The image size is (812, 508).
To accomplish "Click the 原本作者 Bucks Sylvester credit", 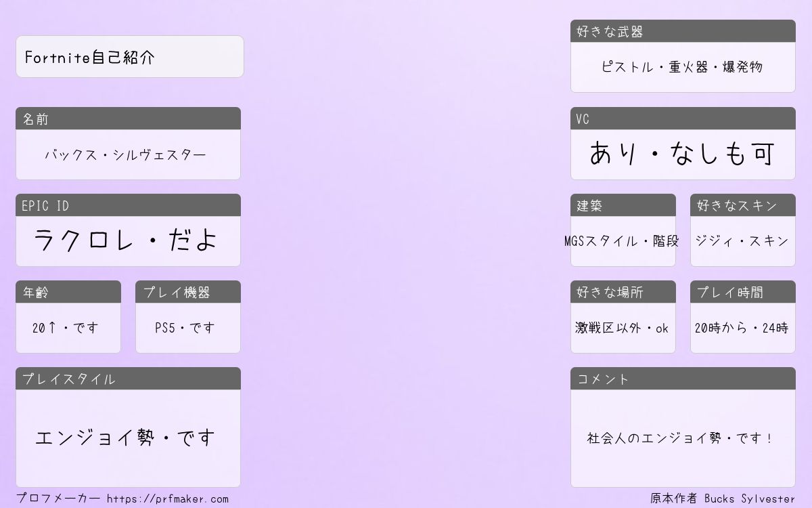I will click(723, 499).
